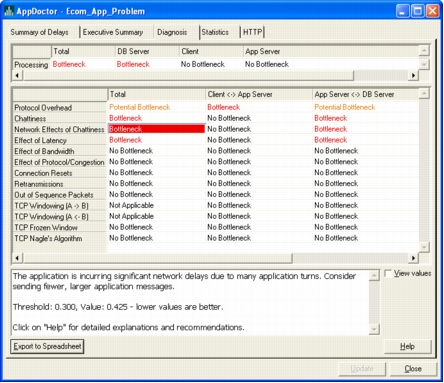Click the Effect of Latency row header
Viewport: 444px width, 383px height.
coord(60,140)
